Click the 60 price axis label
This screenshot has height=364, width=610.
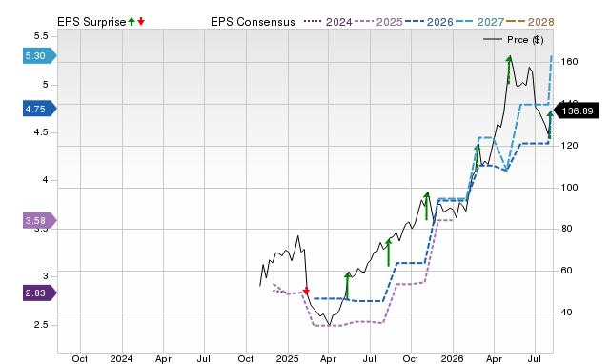(567, 270)
